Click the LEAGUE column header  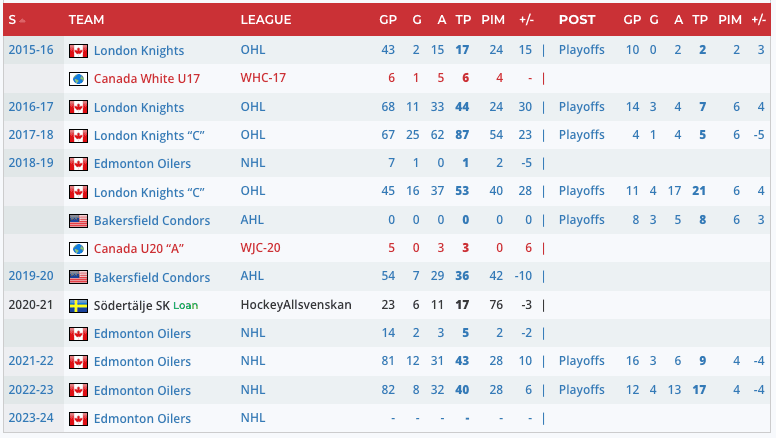click(x=266, y=20)
